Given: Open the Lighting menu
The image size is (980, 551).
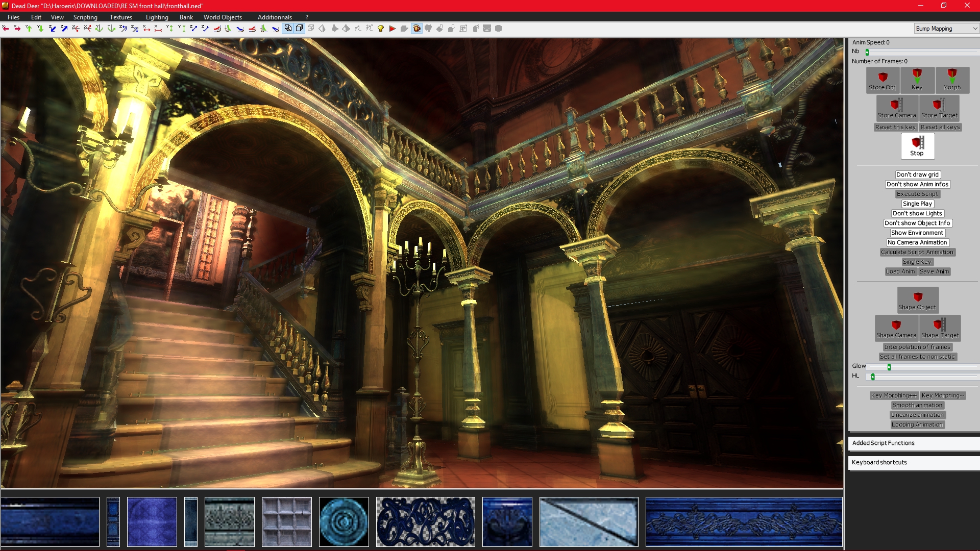Looking at the screenshot, I should pyautogui.click(x=157, y=17).
